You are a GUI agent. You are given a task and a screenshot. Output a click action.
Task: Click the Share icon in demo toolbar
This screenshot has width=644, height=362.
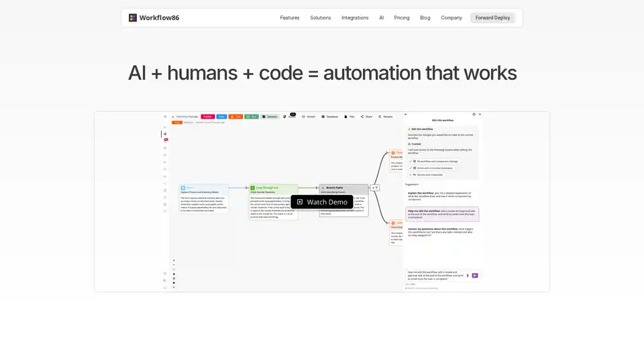[x=366, y=117]
